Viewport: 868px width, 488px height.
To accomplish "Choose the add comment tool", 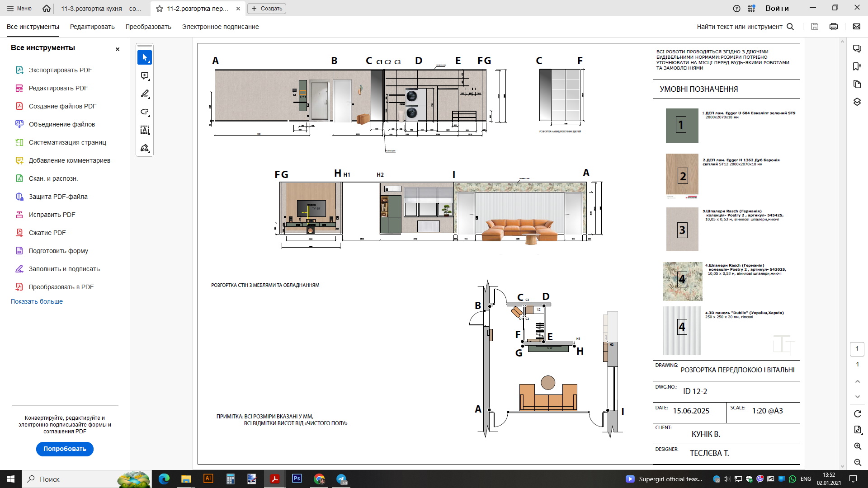I will coord(145,76).
